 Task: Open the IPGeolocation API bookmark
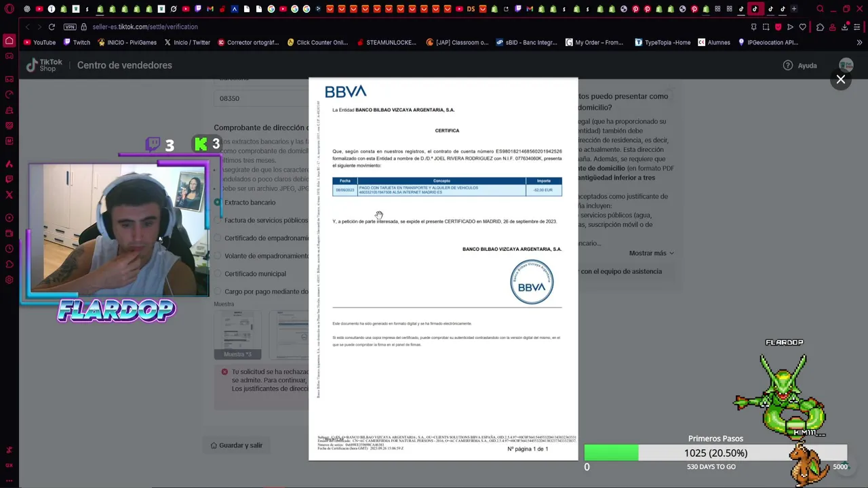pos(768,42)
